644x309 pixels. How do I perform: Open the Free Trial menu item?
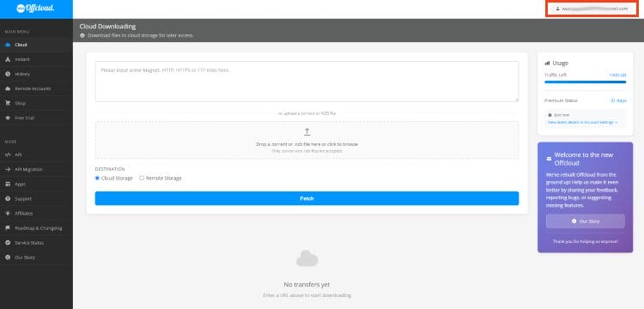36,118
